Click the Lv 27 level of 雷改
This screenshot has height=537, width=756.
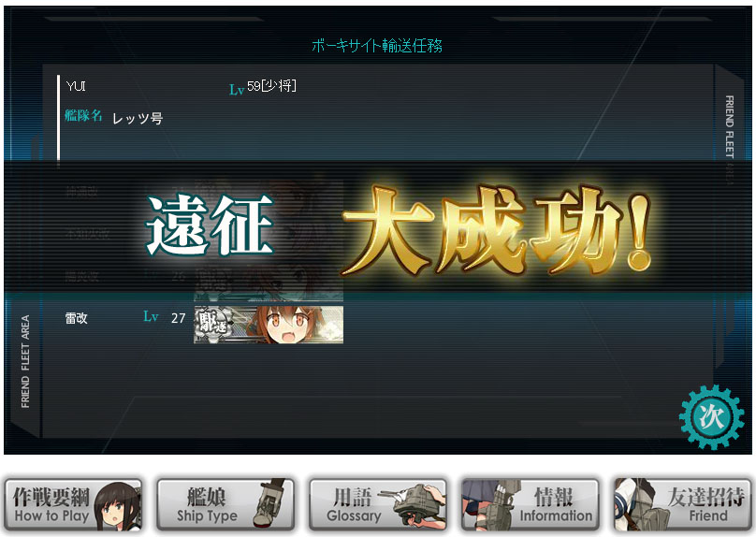coord(165,318)
